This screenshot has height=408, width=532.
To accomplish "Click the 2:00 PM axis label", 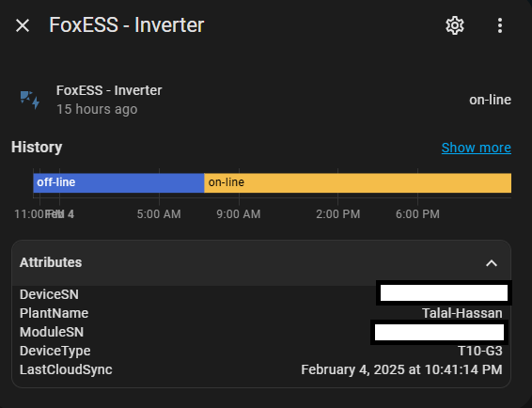I will click(338, 214).
